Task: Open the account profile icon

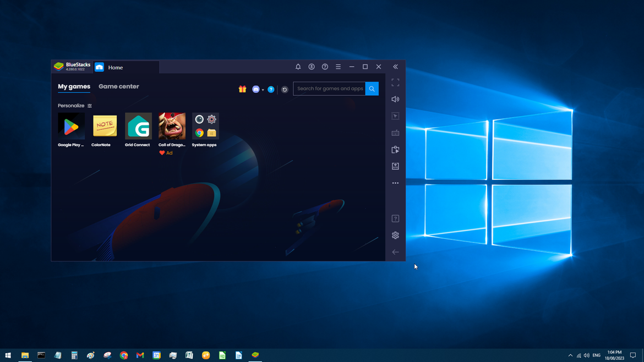Action: pos(312,67)
